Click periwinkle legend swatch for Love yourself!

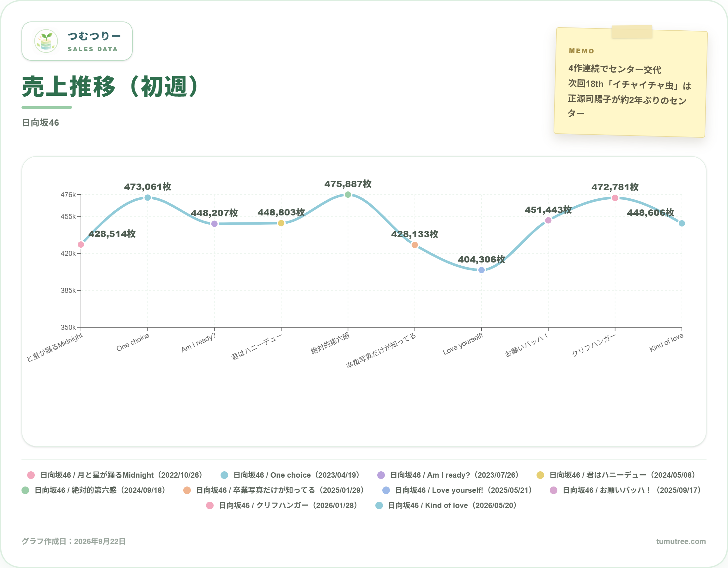pyautogui.click(x=386, y=490)
